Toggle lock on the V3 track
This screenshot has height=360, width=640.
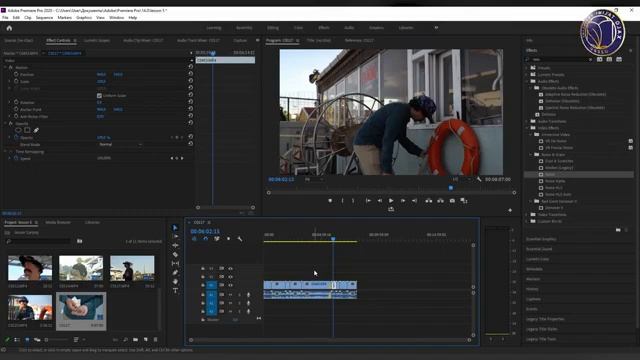[x=203, y=268]
